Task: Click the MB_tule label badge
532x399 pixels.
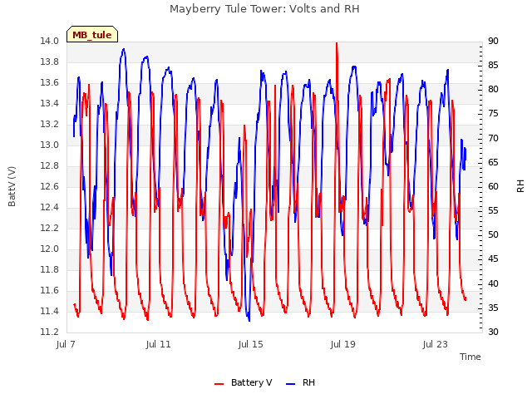Action: click(x=92, y=34)
